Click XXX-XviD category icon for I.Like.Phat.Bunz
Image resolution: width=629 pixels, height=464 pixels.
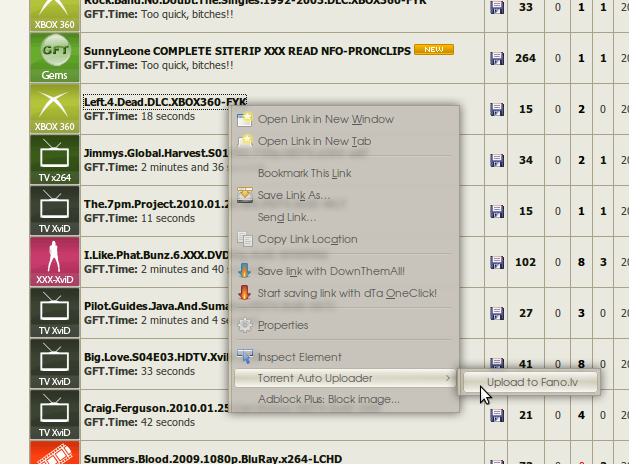tap(55, 262)
